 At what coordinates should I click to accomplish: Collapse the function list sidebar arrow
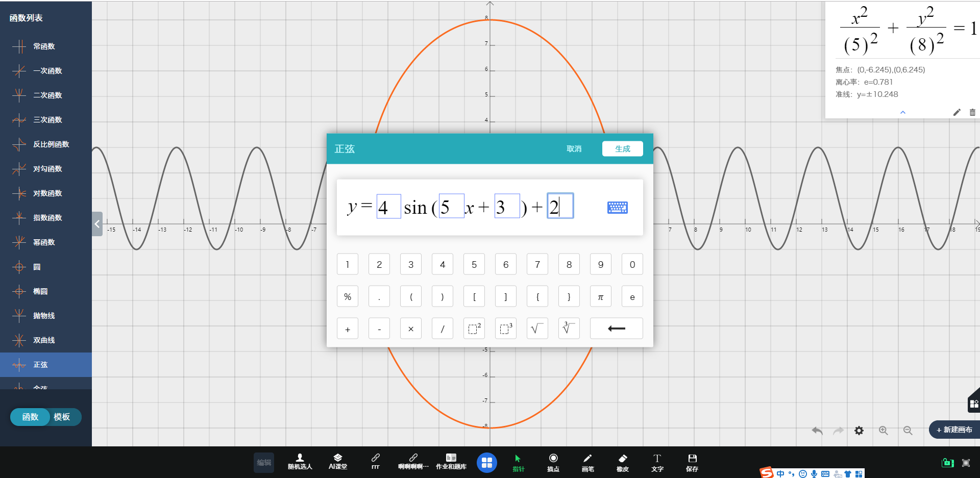click(97, 224)
